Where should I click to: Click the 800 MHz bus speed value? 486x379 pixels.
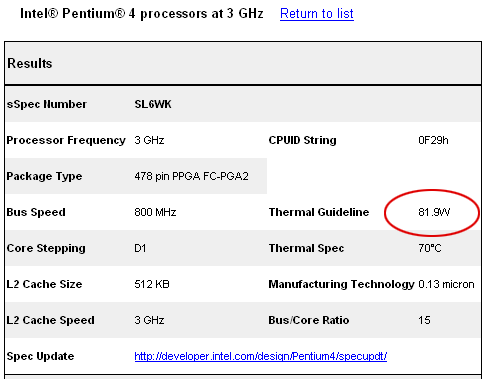click(x=155, y=212)
